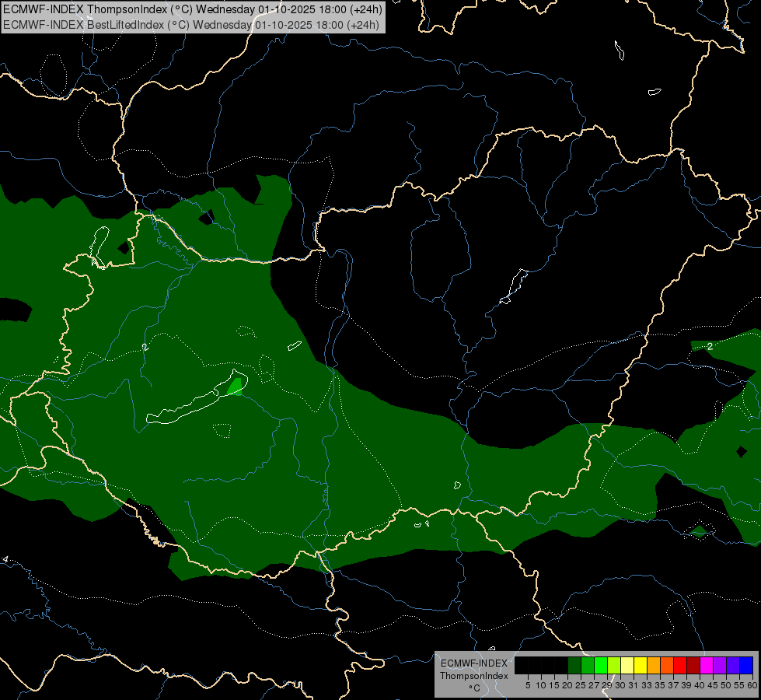The width and height of the screenshot is (761, 700).
Task: Click the legend tick label 15
Action: [x=554, y=685]
